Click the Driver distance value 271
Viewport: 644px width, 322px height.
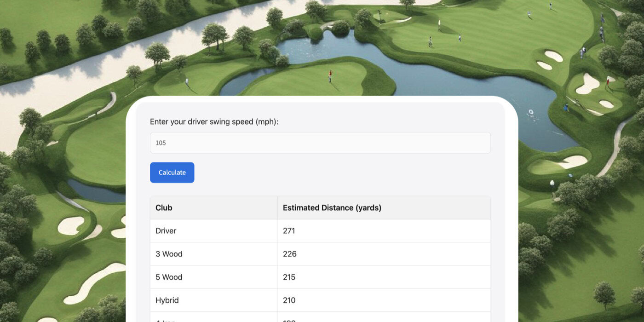pyautogui.click(x=289, y=230)
